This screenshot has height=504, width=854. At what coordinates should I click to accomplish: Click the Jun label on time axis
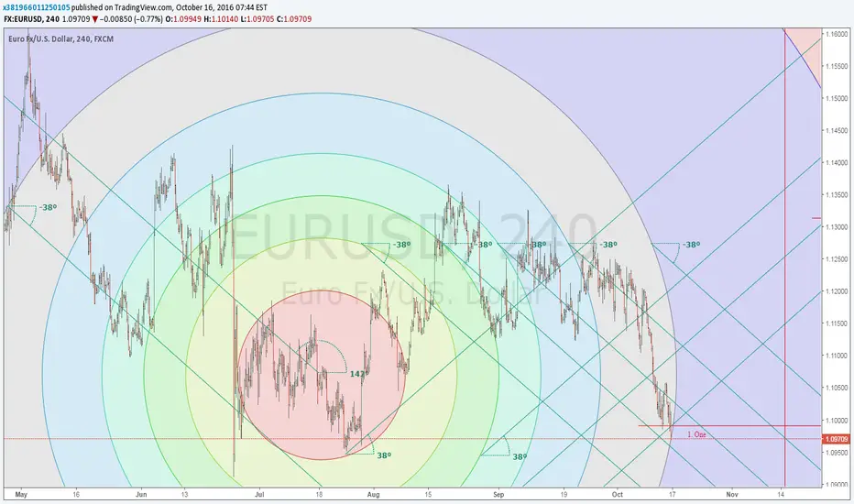pyautogui.click(x=141, y=495)
